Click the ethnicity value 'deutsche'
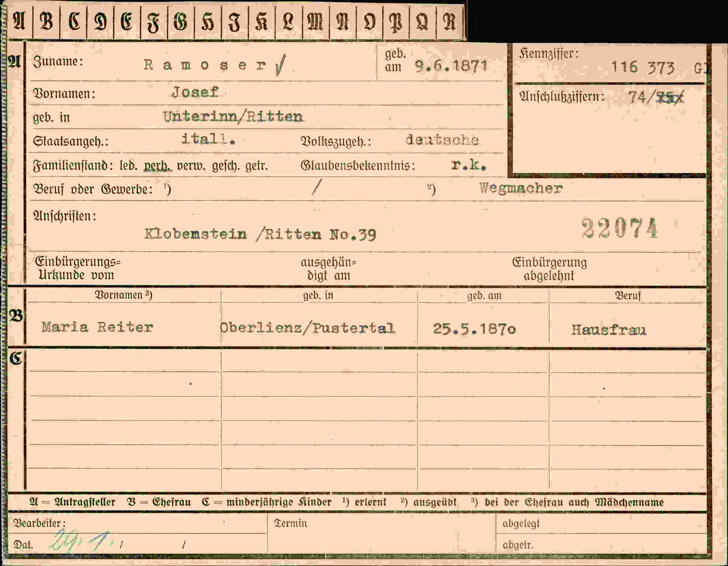728x566 pixels. coord(442,140)
